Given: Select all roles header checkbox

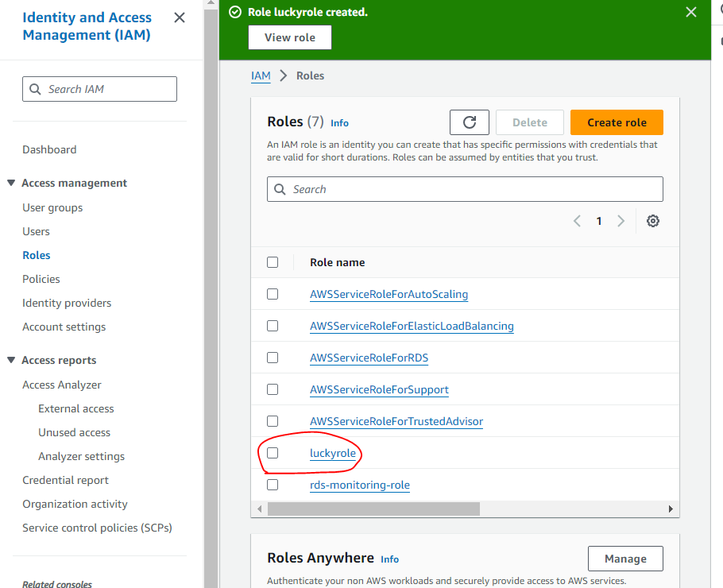Looking at the screenshot, I should coord(273,262).
